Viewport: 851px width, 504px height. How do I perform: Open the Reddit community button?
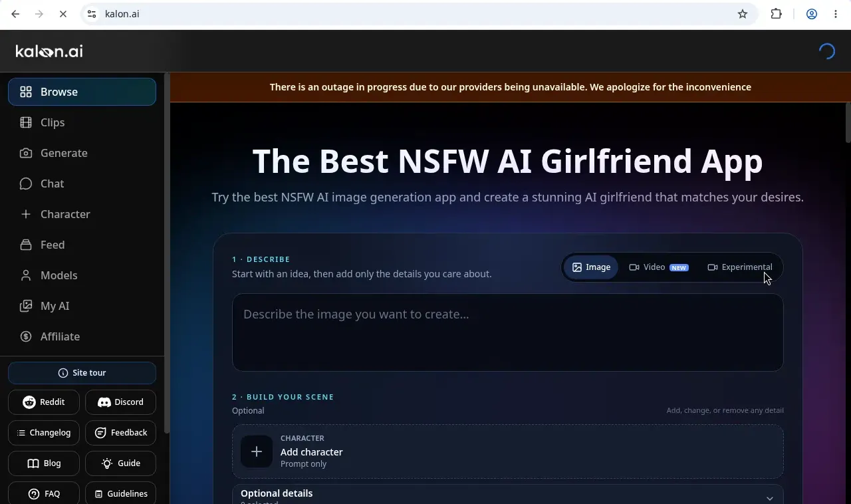[44, 402]
